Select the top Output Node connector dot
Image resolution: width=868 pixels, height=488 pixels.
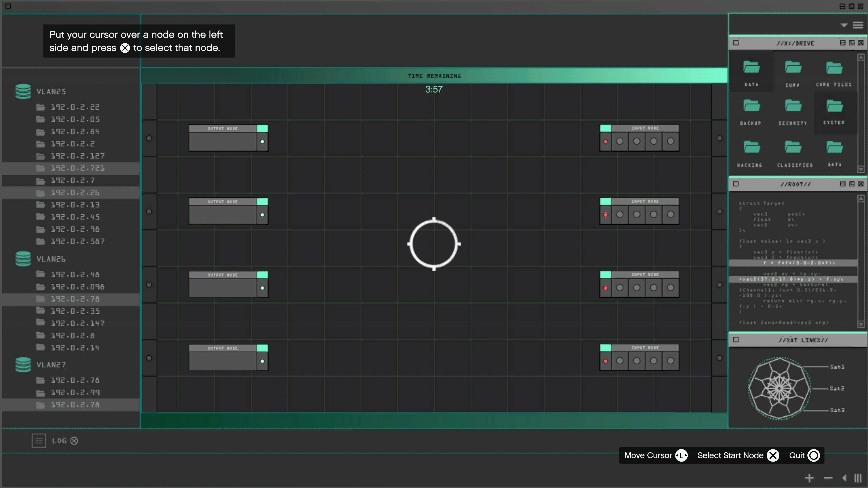click(x=262, y=142)
